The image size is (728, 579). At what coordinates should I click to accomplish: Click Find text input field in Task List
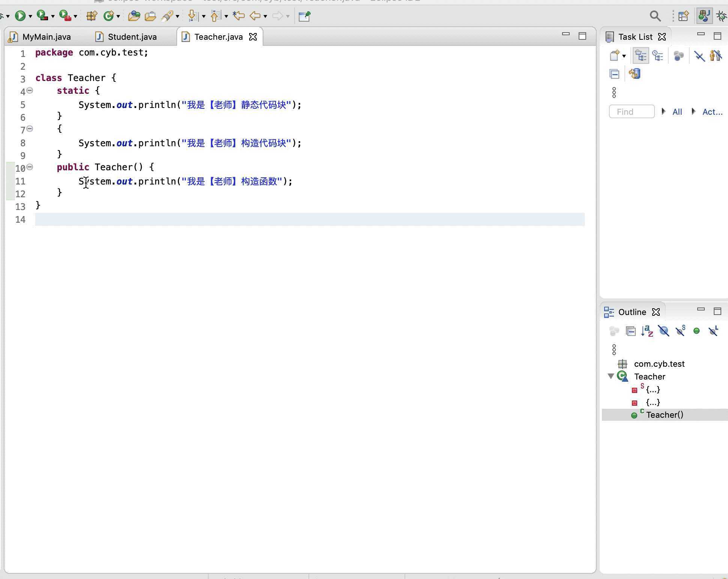coord(632,111)
